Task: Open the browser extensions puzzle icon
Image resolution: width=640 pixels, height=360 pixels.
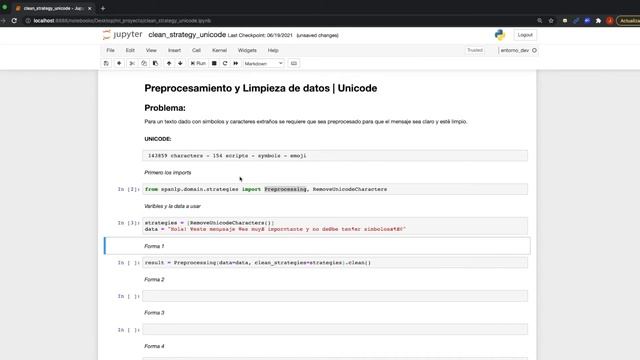Action: (x=598, y=20)
